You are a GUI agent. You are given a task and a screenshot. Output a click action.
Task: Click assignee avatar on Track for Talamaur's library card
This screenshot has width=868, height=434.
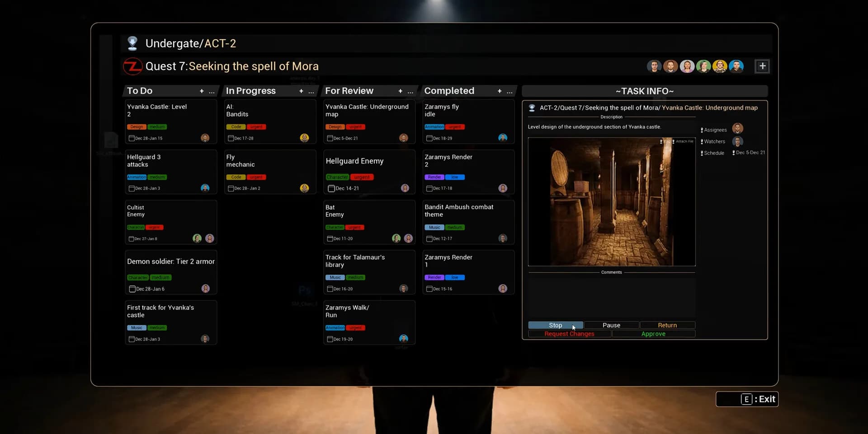pos(404,288)
